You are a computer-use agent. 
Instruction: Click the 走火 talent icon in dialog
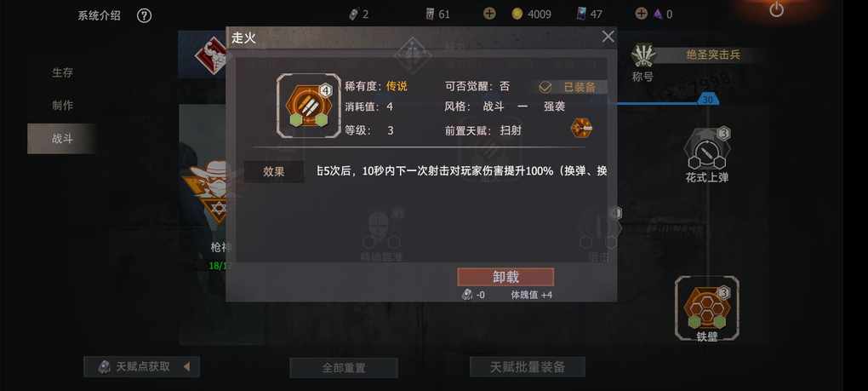tap(308, 106)
